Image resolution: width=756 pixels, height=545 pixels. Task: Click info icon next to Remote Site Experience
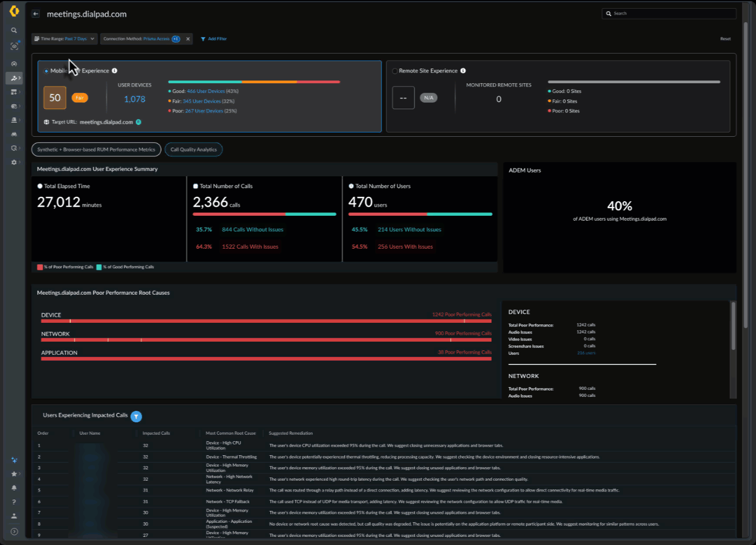click(463, 71)
